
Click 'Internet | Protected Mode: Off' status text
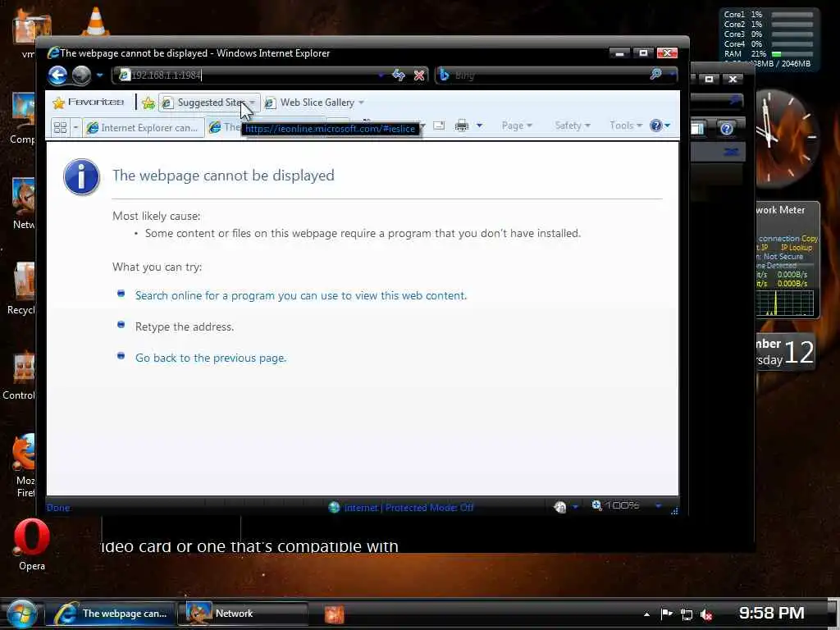409,507
